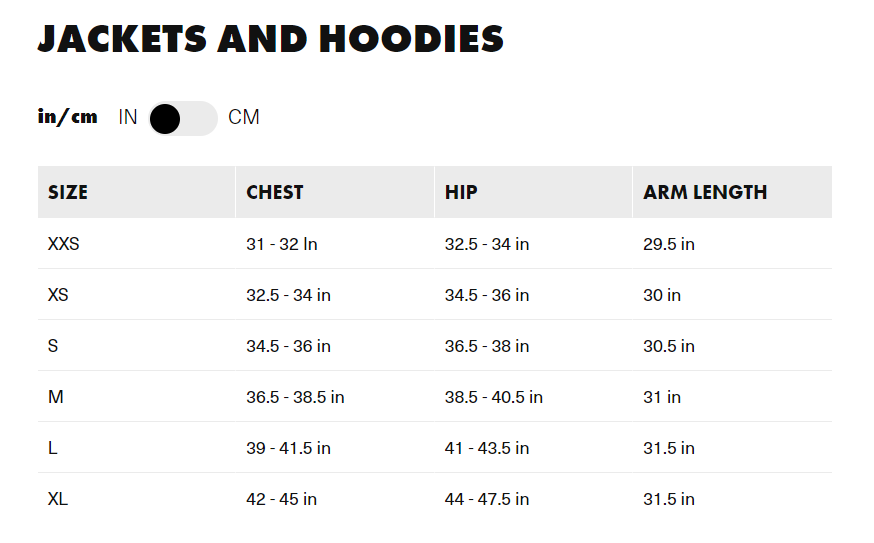Click the M chest value 36.5 - 38.5 in
Image resolution: width=874 pixels, height=543 pixels.
(x=295, y=397)
